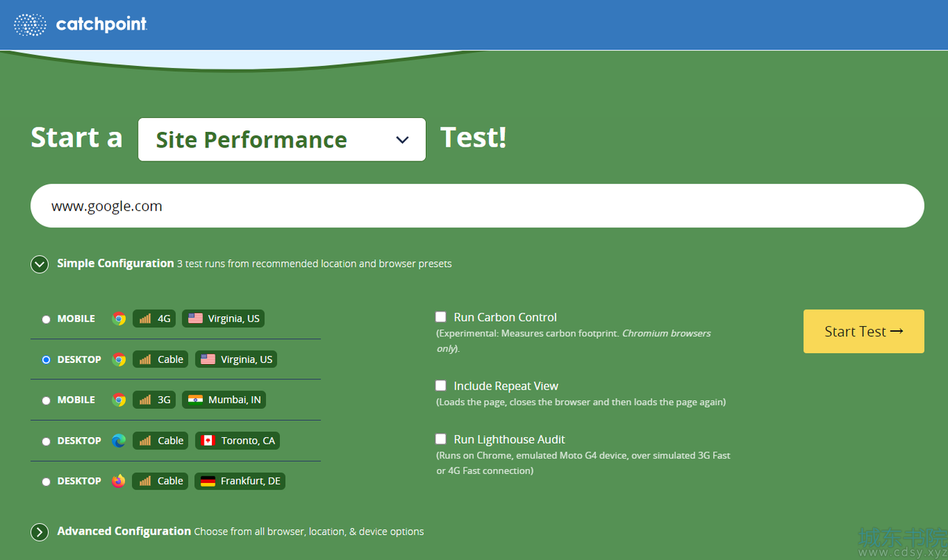Click the 'Run Lighthouse Audit' label text
This screenshot has height=560, width=948.
click(510, 439)
